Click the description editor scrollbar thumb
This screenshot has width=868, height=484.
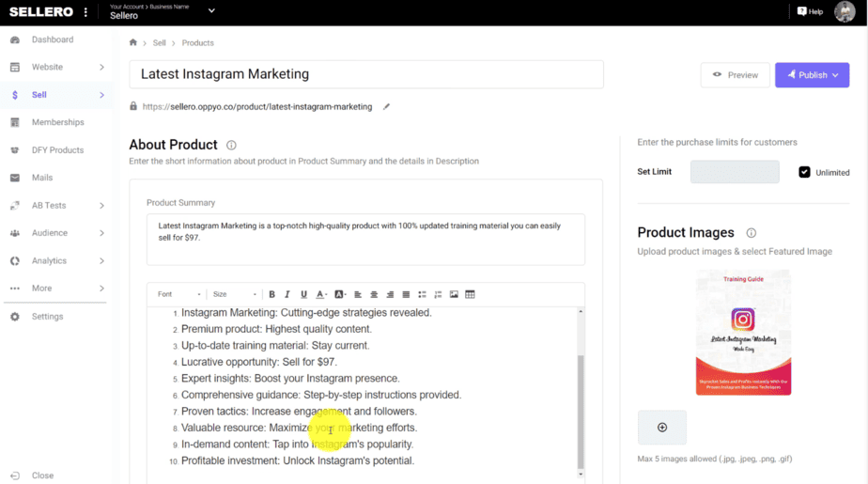(x=581, y=412)
